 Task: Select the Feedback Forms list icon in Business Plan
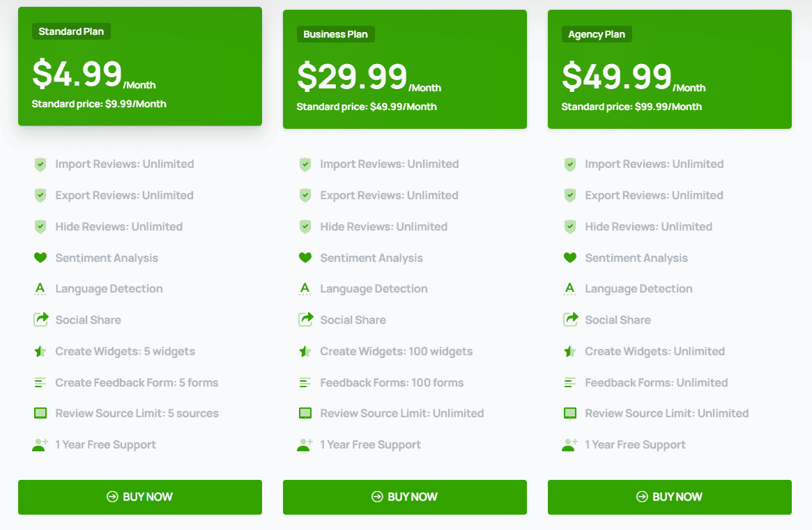coord(305,382)
